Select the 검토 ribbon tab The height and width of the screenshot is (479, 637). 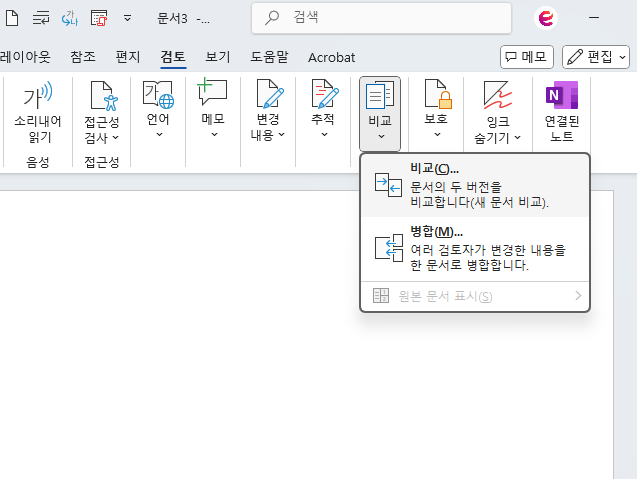coord(173,57)
